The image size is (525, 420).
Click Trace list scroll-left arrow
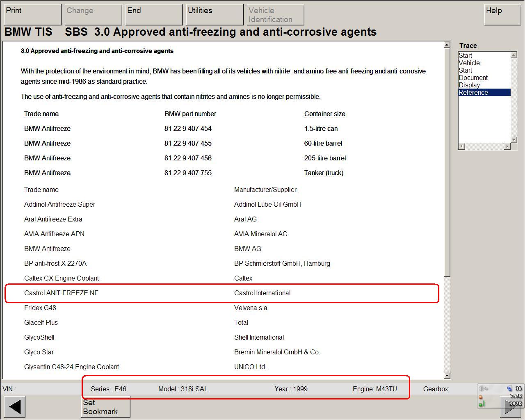[x=461, y=146]
